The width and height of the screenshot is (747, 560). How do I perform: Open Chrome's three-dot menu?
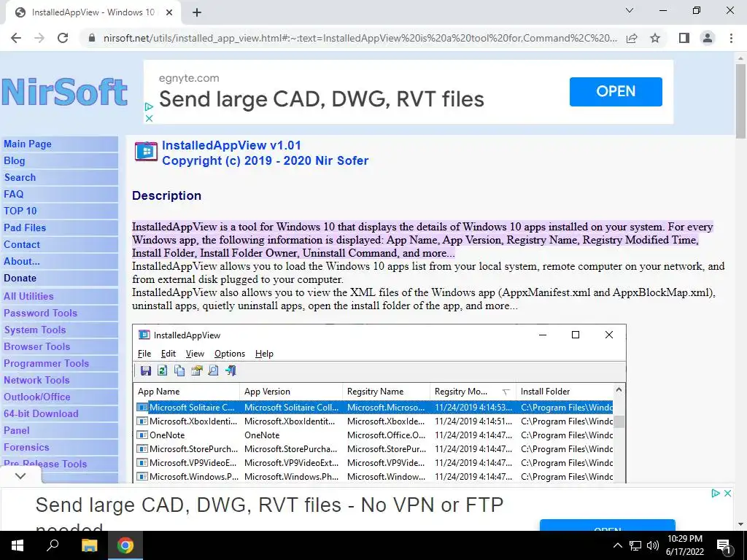[731, 38]
